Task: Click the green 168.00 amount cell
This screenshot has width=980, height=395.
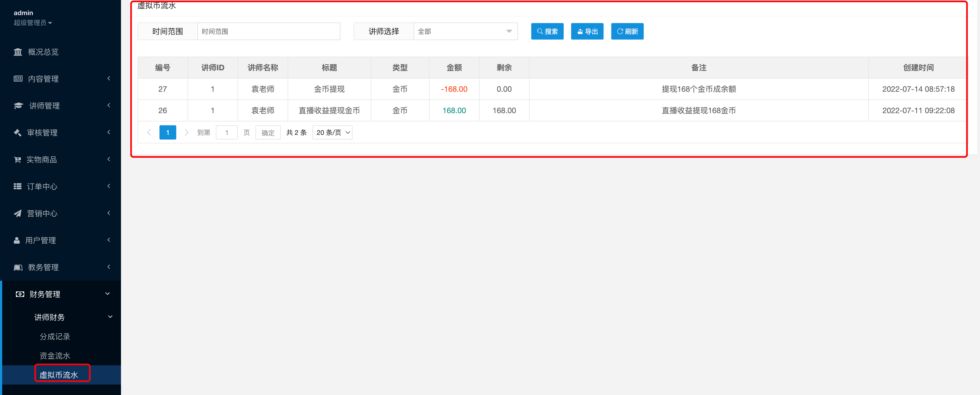Action: [x=454, y=110]
